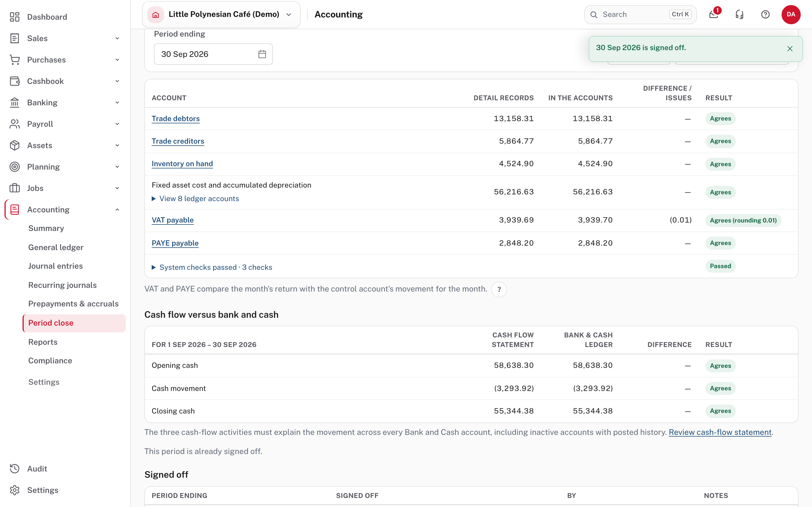Open the notifications inbox icon
The height and width of the screenshot is (507, 812).
tap(713, 14)
